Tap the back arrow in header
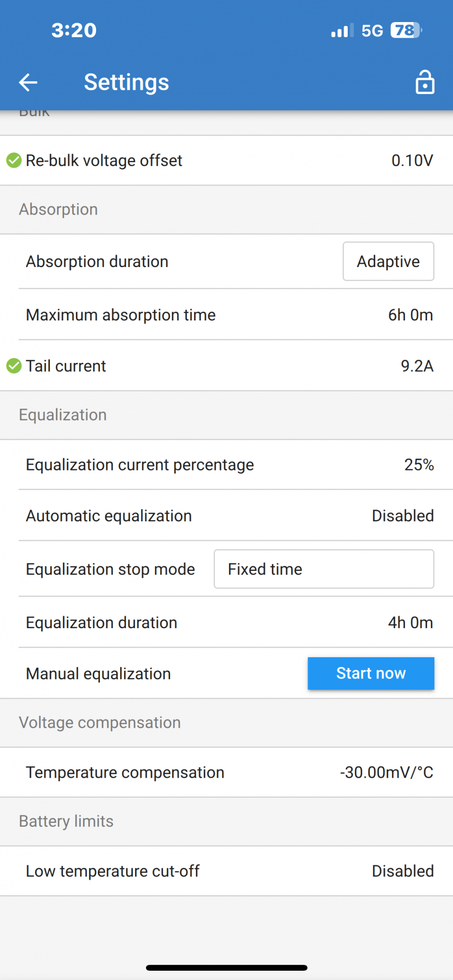 [x=28, y=82]
